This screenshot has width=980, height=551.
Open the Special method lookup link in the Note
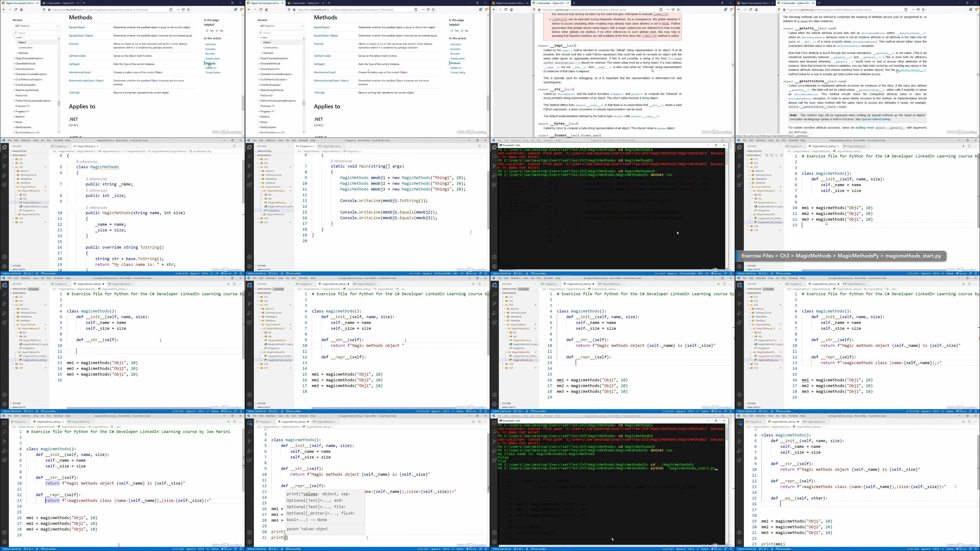[876, 119]
